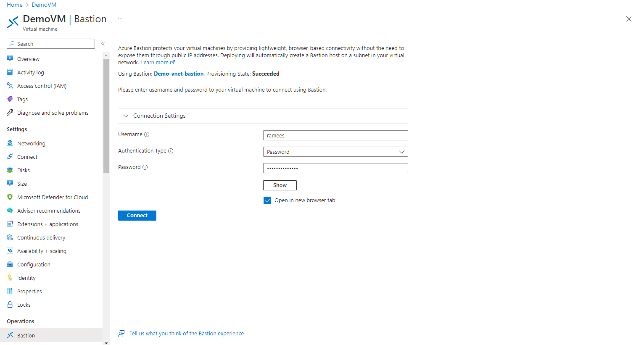Open Tell us what you think feedback link
Viewport: 644px width, 345px height.
coord(187,333)
